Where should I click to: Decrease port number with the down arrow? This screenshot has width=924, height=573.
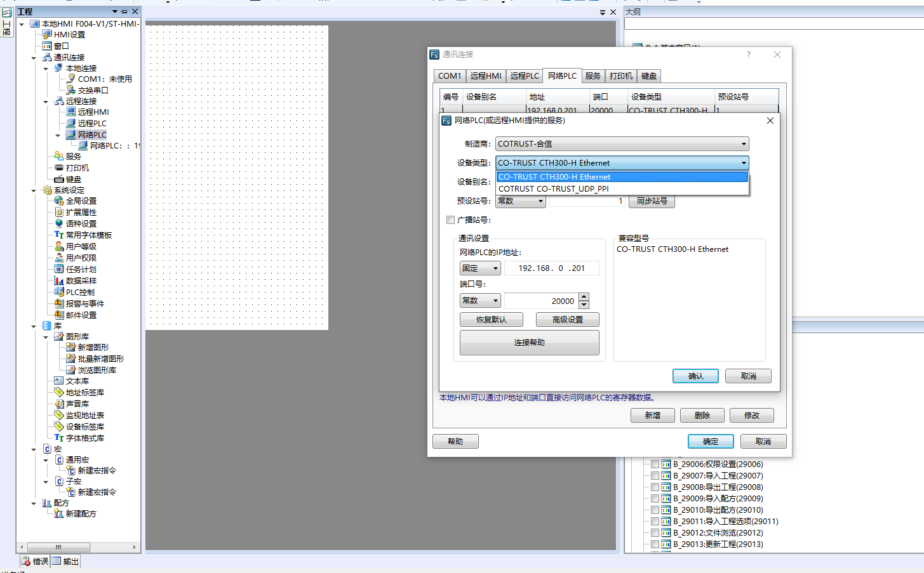coord(584,305)
